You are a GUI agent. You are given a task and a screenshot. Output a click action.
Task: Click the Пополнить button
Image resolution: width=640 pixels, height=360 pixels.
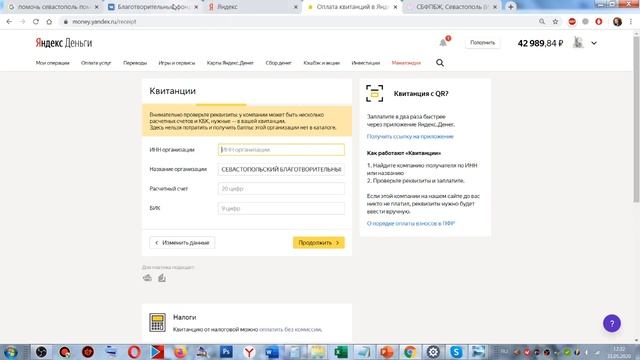[482, 42]
